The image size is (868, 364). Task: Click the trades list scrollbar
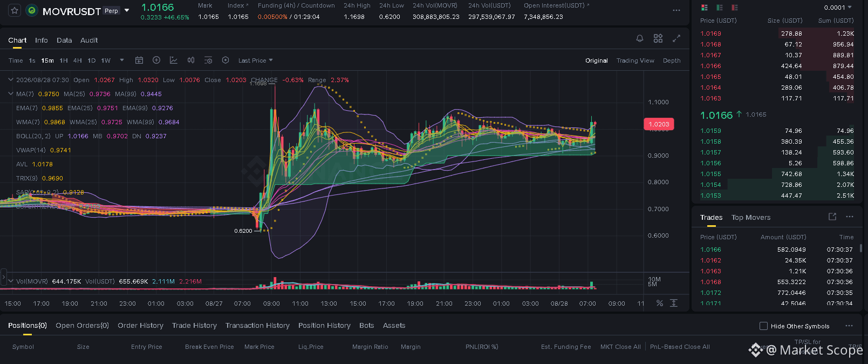click(x=860, y=248)
